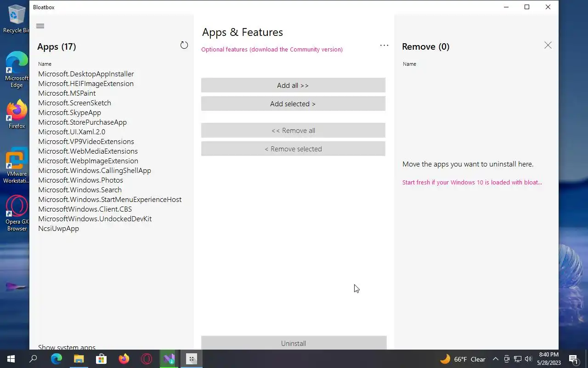Select Microsoft.Windows.Search entry
Viewport: 588px width, 368px height.
[80, 190]
